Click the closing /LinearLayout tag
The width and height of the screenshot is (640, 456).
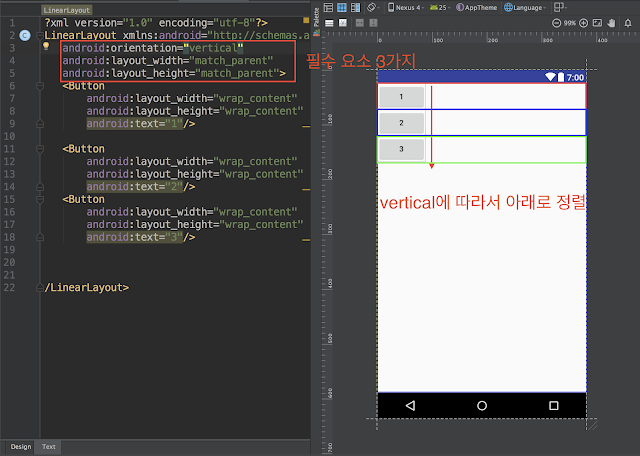tap(87, 288)
